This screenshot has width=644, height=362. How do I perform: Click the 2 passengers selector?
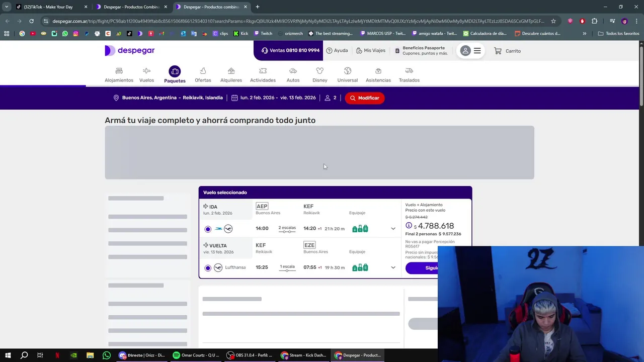(x=331, y=98)
